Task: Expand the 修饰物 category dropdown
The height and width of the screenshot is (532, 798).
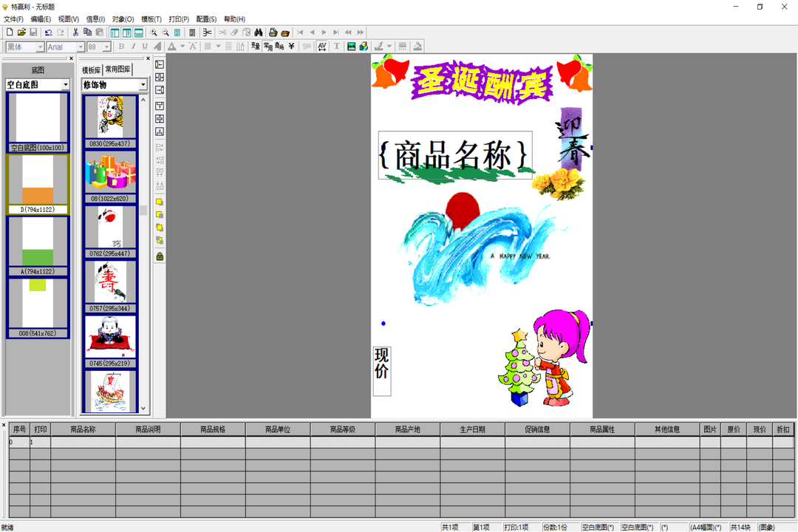Action: (143, 85)
